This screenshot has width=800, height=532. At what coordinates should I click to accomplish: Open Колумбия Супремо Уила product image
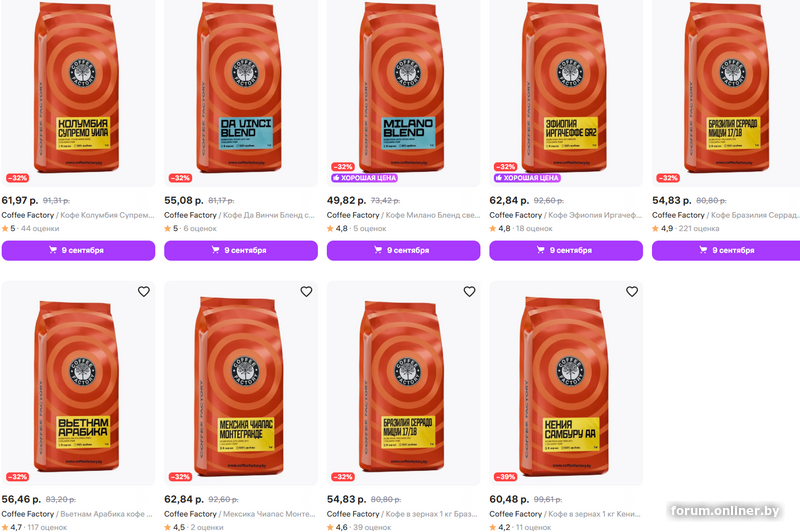78,90
